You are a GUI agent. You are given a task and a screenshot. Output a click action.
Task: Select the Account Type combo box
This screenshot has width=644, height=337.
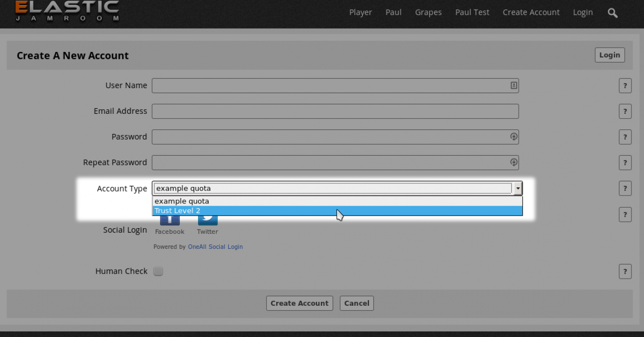pos(337,188)
